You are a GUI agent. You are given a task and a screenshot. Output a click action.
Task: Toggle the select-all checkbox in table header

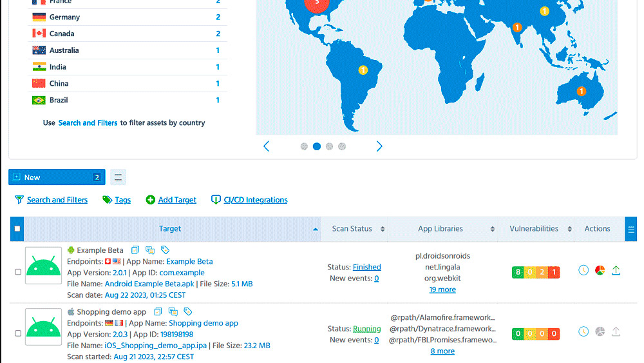[17, 229]
